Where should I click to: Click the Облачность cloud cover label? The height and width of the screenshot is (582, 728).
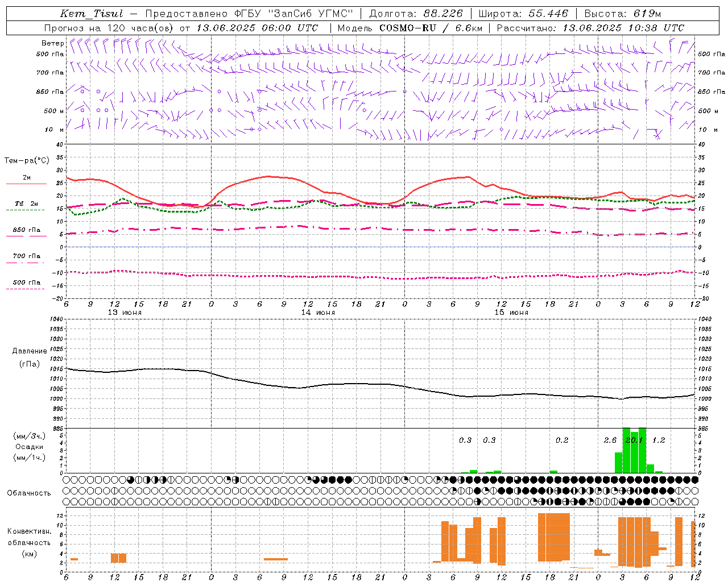[29, 493]
